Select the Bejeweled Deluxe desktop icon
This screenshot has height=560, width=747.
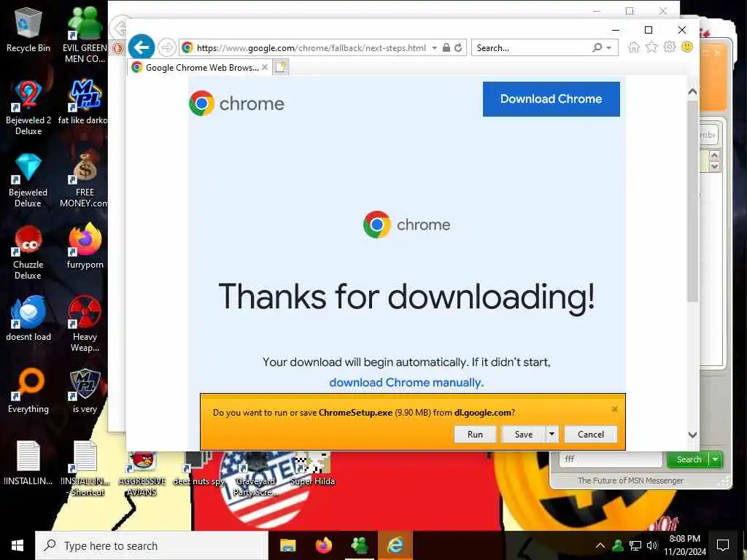28,180
